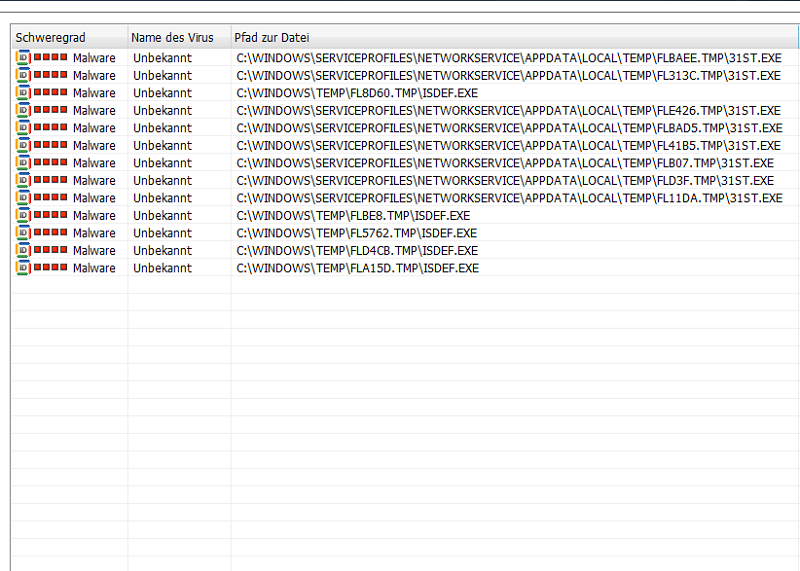800x571 pixels.
Task: Click the ID icon in the FLBAEE.TMP row
Action: click(23, 58)
